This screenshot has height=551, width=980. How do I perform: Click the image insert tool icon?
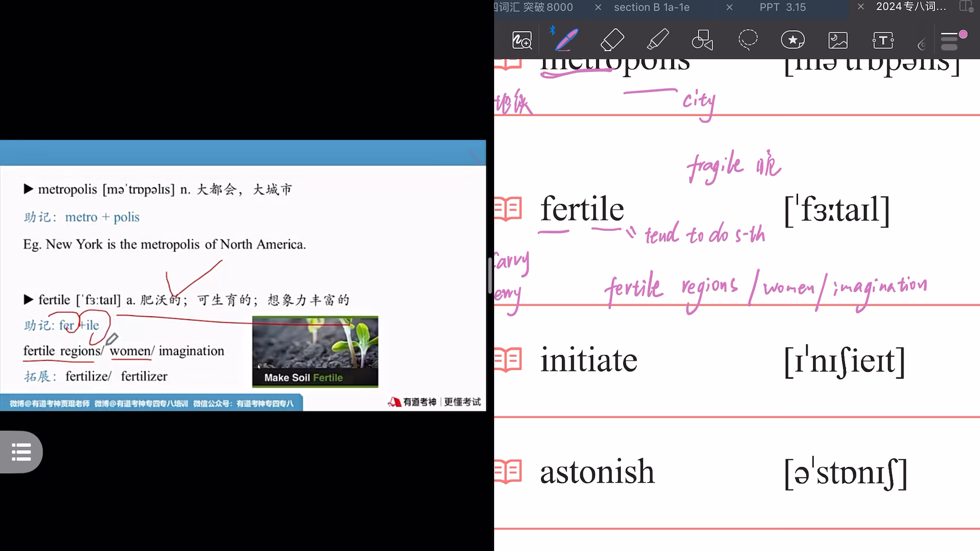point(838,40)
